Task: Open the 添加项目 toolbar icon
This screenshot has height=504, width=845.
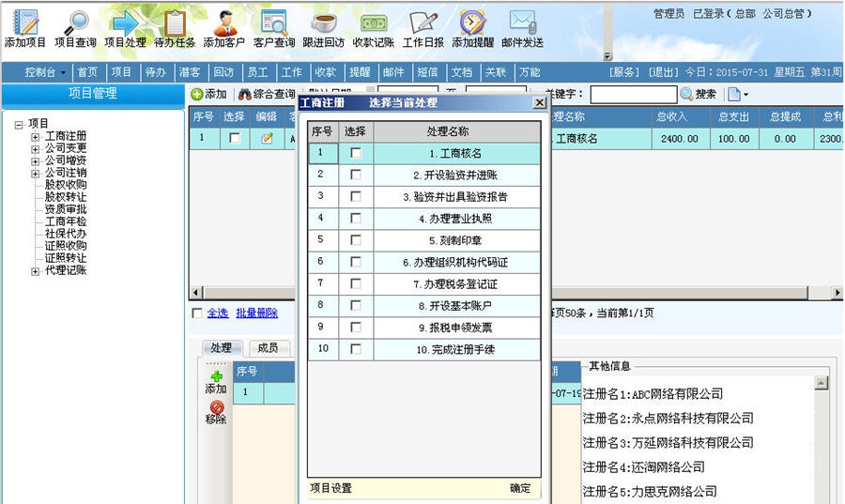Action: click(x=24, y=29)
